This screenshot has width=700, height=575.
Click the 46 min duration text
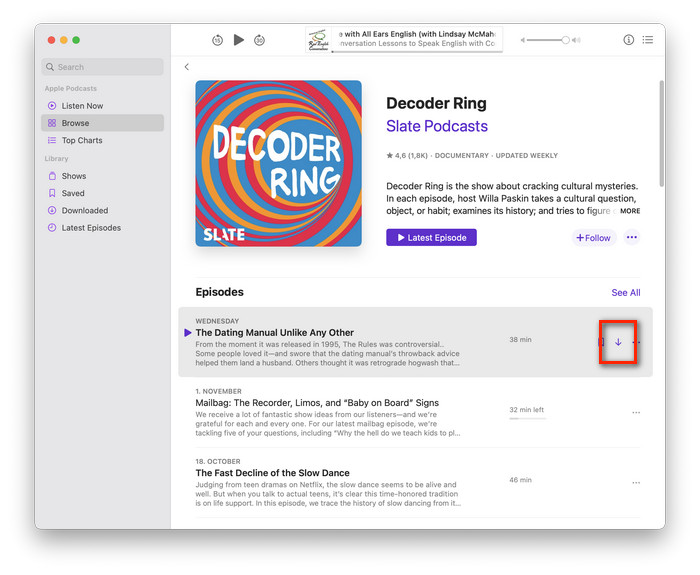pos(520,480)
